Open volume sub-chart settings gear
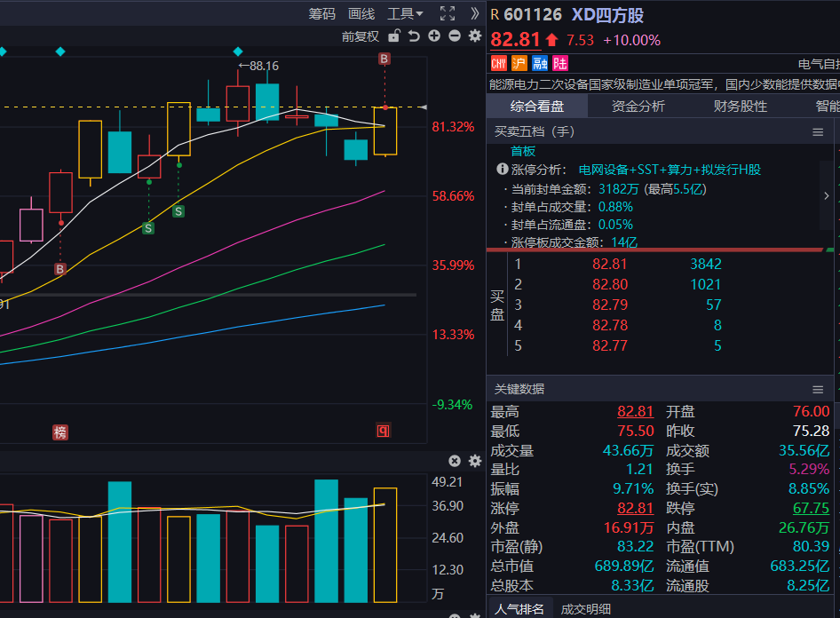Image resolution: width=840 pixels, height=618 pixels. [x=475, y=461]
